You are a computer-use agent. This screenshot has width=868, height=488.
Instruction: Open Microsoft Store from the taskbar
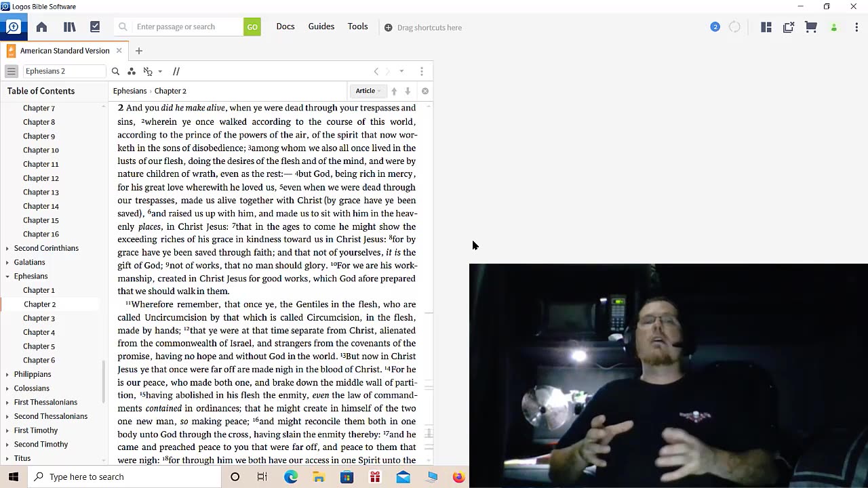pyautogui.click(x=347, y=476)
